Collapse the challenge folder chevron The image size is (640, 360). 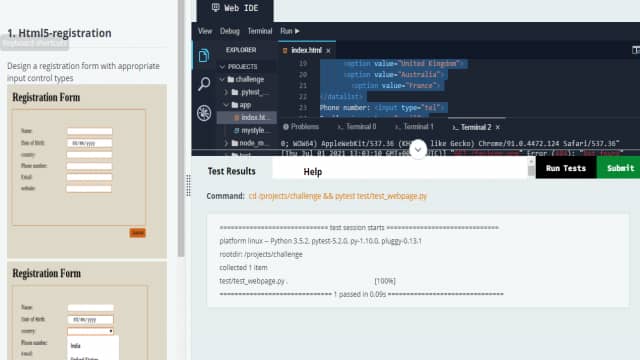[x=222, y=79]
